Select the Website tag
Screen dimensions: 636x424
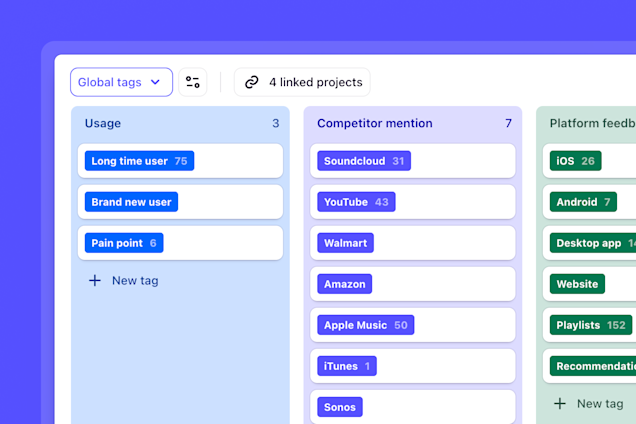[577, 284]
